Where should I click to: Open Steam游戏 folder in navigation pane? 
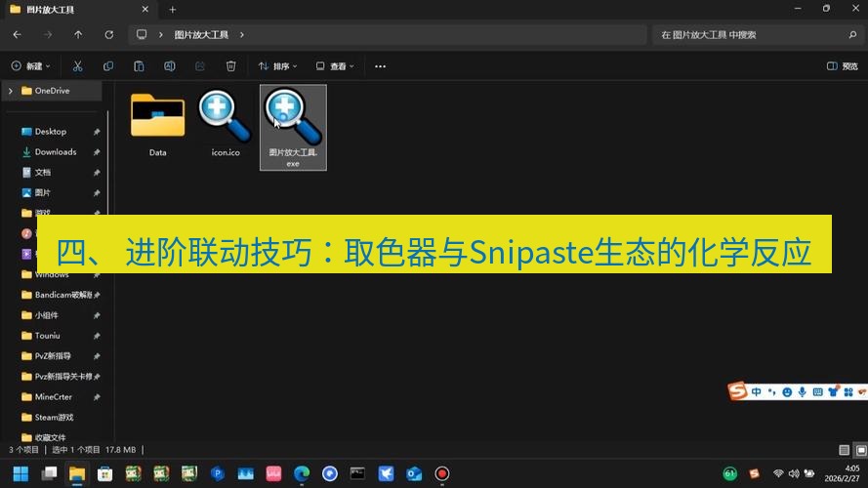coord(54,418)
